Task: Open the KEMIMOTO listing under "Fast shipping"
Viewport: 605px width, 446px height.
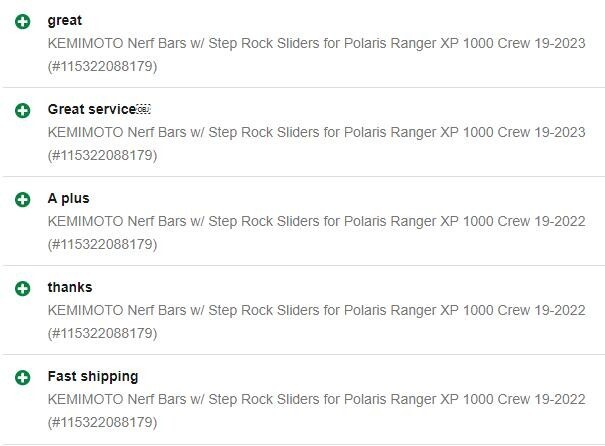Action: point(316,399)
